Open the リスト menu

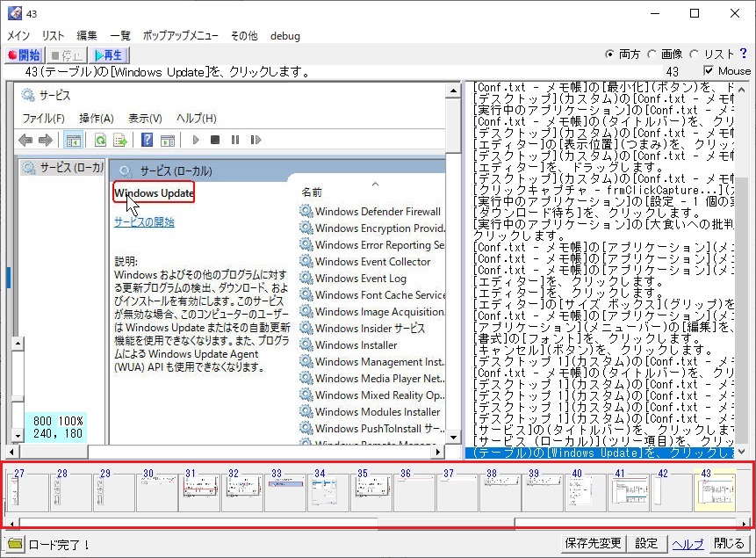point(53,36)
